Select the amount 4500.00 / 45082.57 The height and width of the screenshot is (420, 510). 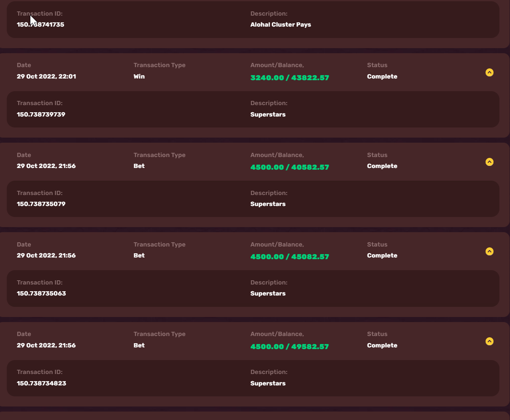289,257
